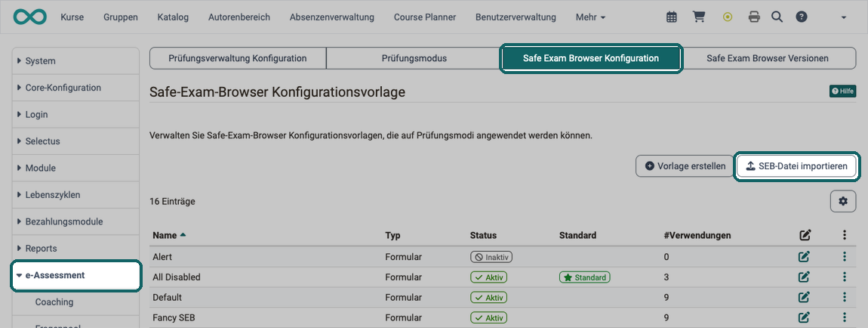Viewport: 868px width, 328px height.
Task: Open more actions for Default row
Action: point(844,297)
